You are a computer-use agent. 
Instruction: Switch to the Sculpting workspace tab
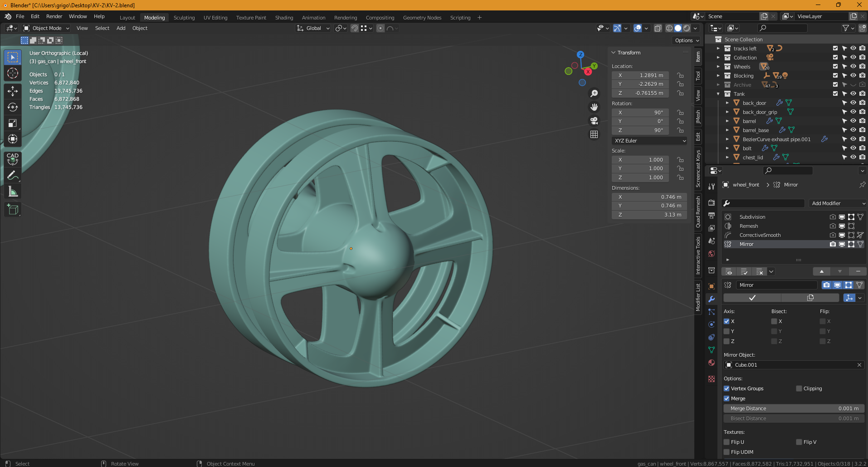[x=184, y=18]
